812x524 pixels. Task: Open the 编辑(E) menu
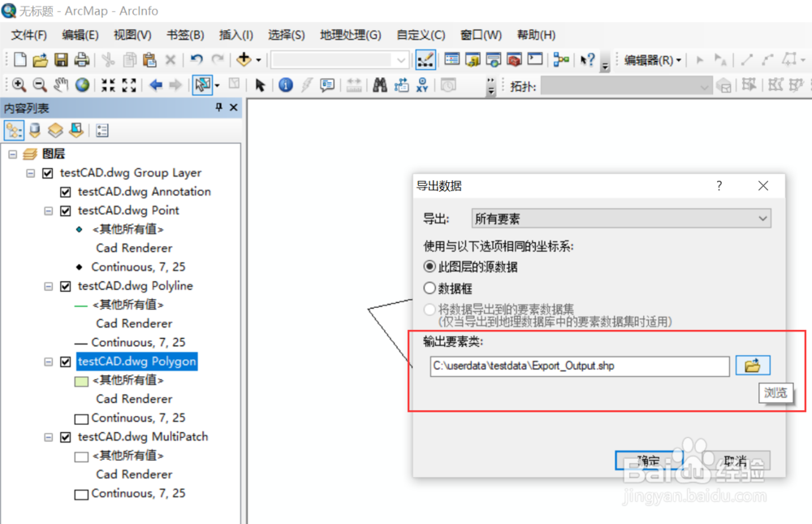click(x=80, y=35)
